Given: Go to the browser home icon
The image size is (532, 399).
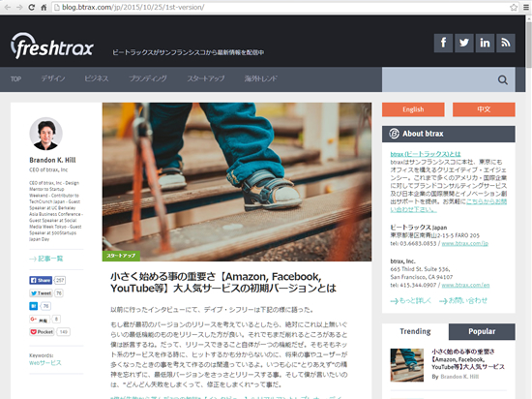Looking at the screenshot, I should click(x=44, y=7).
